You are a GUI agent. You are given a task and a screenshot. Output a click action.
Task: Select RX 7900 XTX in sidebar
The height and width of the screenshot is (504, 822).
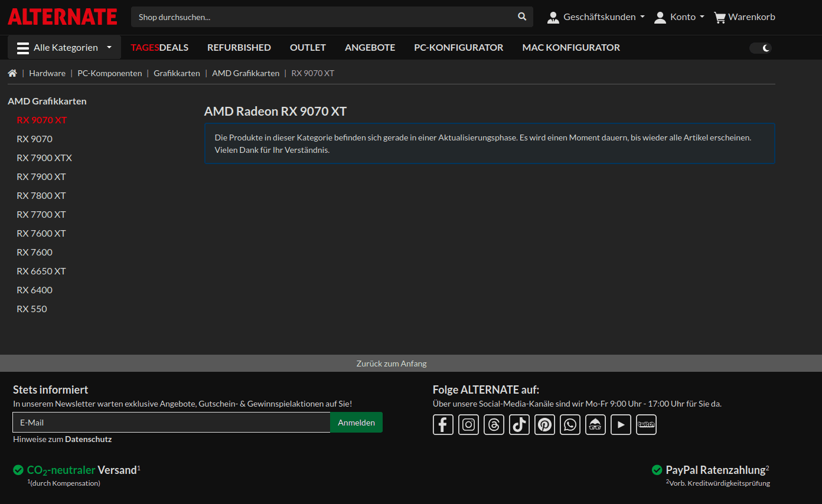44,158
